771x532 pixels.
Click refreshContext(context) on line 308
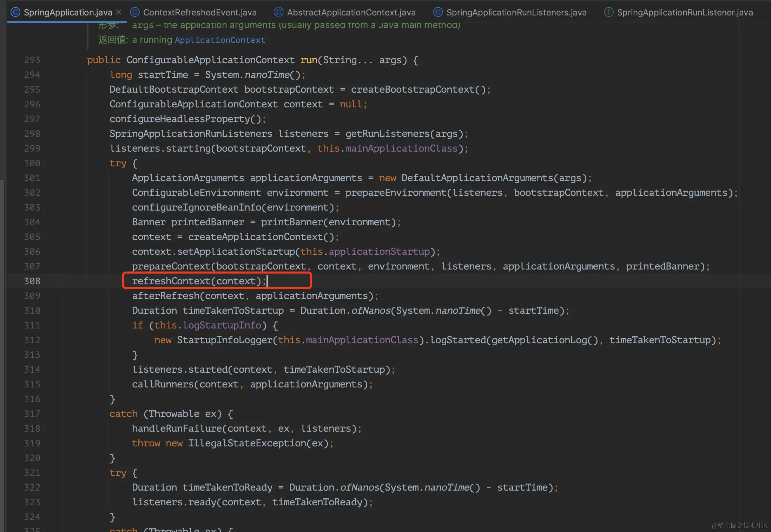click(x=197, y=281)
